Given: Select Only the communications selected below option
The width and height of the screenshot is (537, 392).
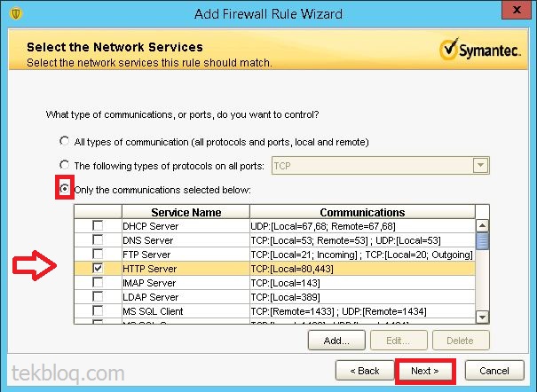Looking at the screenshot, I should tap(65, 189).
